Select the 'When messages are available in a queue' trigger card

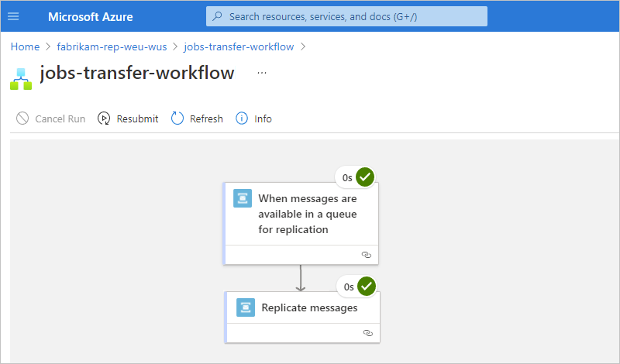pyautogui.click(x=301, y=223)
